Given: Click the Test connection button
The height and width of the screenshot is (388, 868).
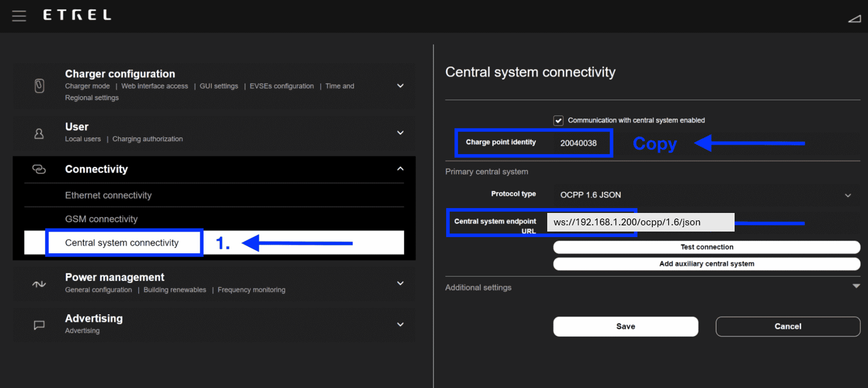Looking at the screenshot, I should (707, 247).
